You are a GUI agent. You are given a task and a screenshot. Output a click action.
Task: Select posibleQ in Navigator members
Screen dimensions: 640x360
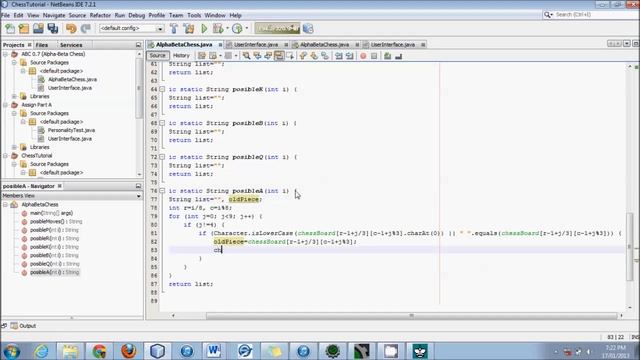[54, 264]
